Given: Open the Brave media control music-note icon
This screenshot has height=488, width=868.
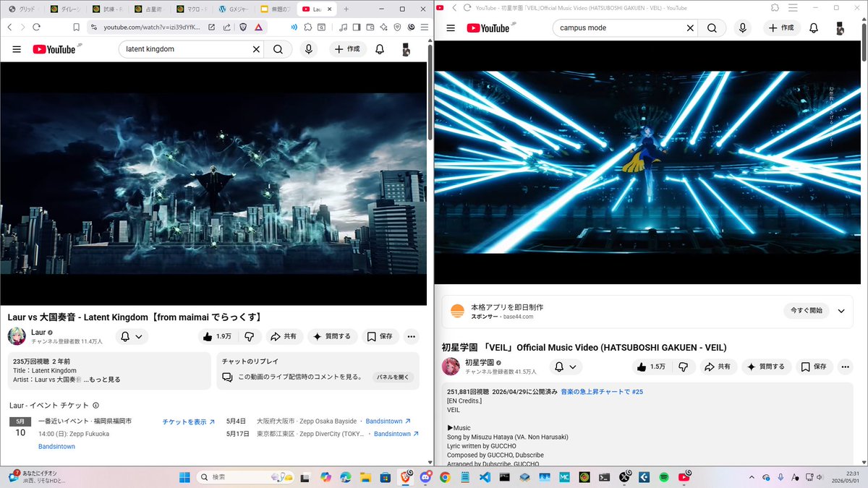Looking at the screenshot, I should 343,27.
